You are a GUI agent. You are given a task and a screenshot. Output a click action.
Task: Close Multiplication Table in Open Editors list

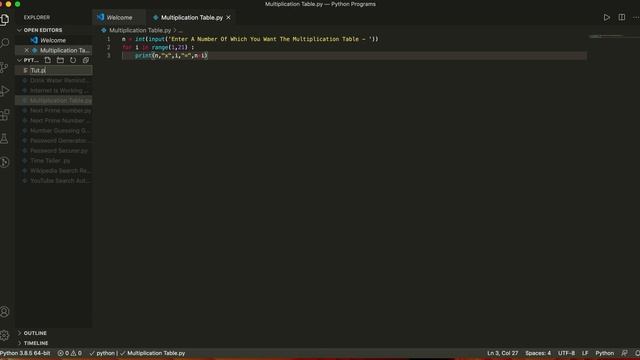[27, 50]
